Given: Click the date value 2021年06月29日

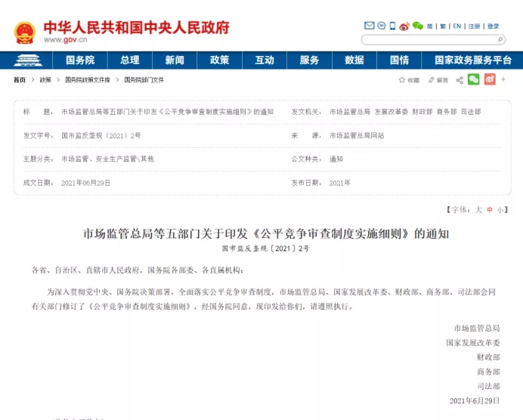Looking at the screenshot, I should [x=85, y=183].
